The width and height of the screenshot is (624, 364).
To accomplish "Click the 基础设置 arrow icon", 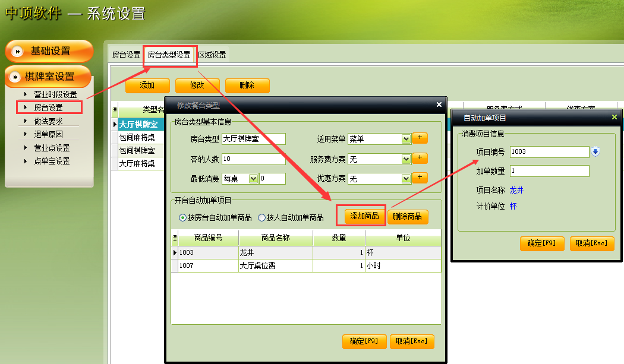I will [x=17, y=51].
